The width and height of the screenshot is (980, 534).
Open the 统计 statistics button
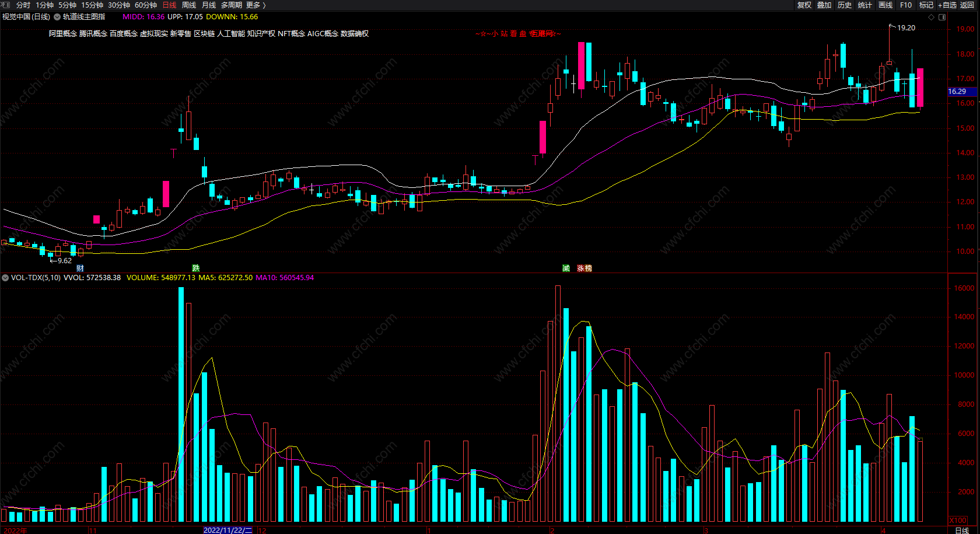[865, 5]
